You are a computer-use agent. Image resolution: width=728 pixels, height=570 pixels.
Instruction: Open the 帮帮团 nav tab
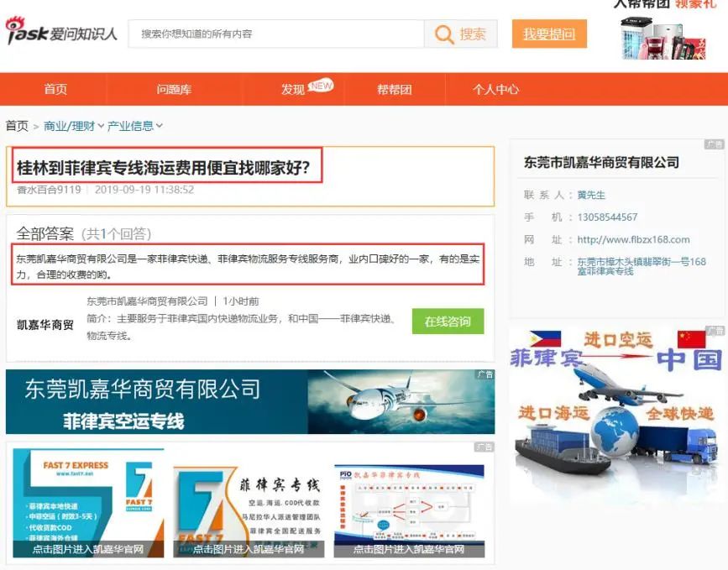point(394,89)
